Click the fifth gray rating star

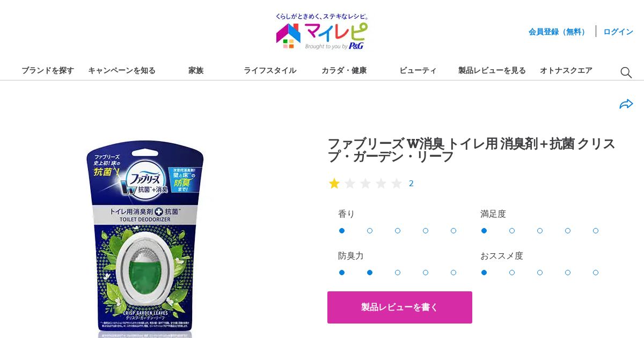click(397, 183)
